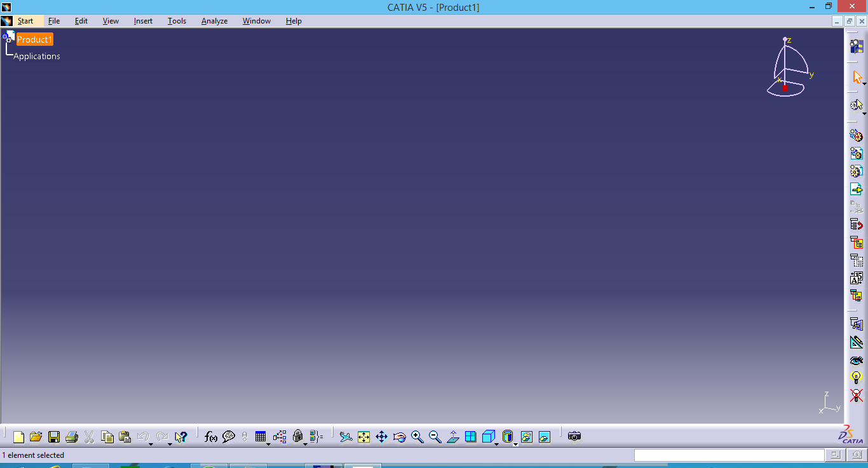
Task: Click the New Part gear icon
Action: 857,171
